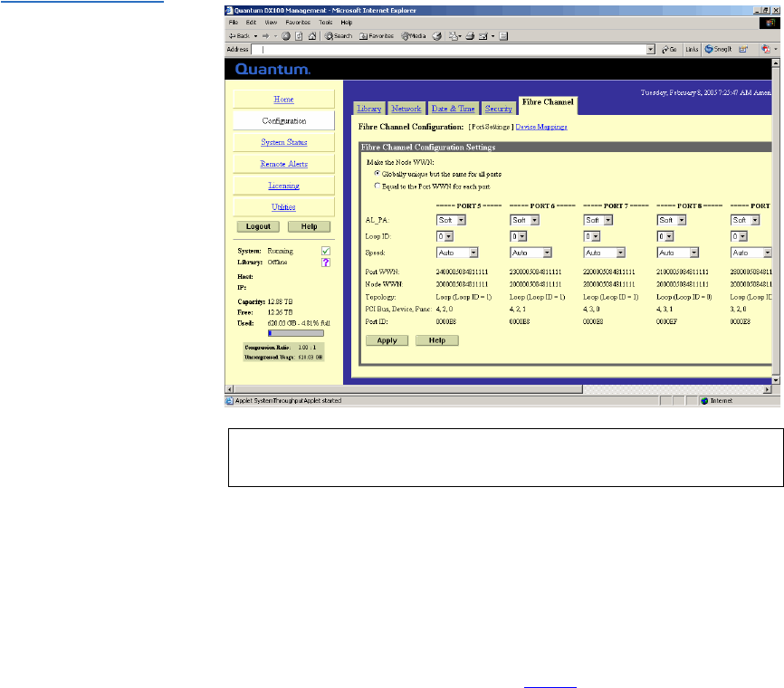
Task: Click the question mark Library Offline icon
Action: click(326, 263)
